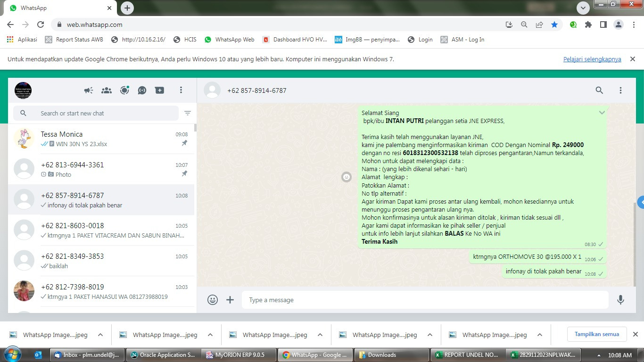Open chat +62 813-6944-3361
The image size is (644, 362).
point(101,169)
